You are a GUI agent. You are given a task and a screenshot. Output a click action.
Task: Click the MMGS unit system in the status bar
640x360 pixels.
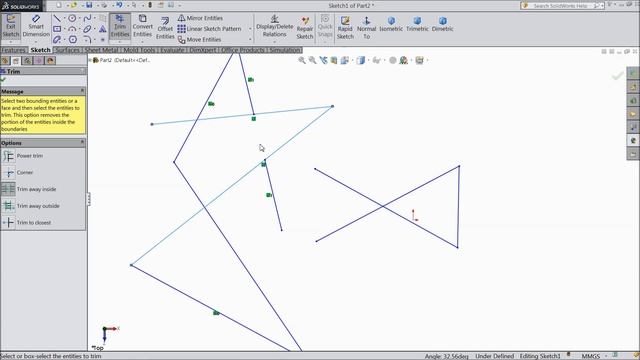591,356
